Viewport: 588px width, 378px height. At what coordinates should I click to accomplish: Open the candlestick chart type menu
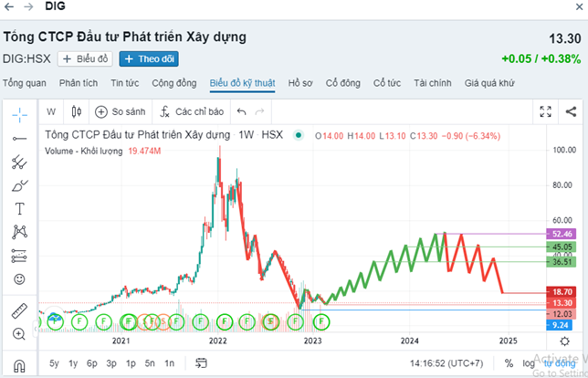coord(76,112)
